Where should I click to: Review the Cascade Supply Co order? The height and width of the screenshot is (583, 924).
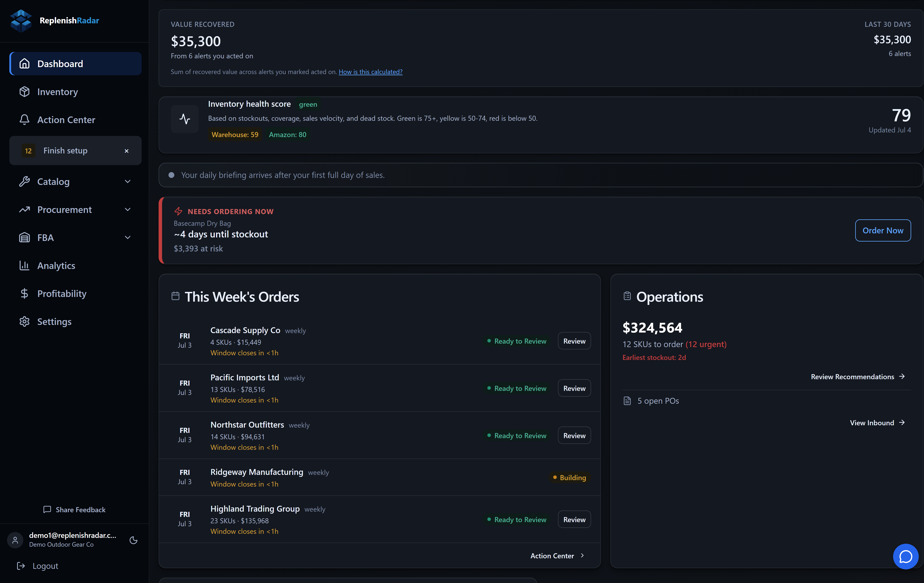click(574, 341)
